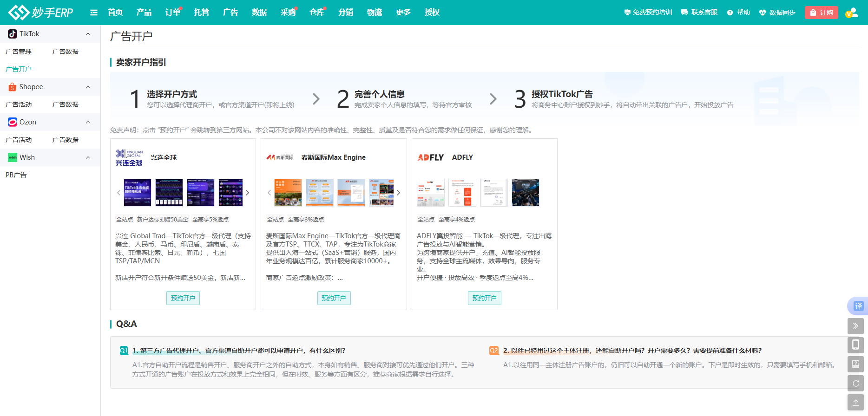This screenshot has height=416, width=868.
Task: Open the 订单 top menu
Action: pos(173,13)
